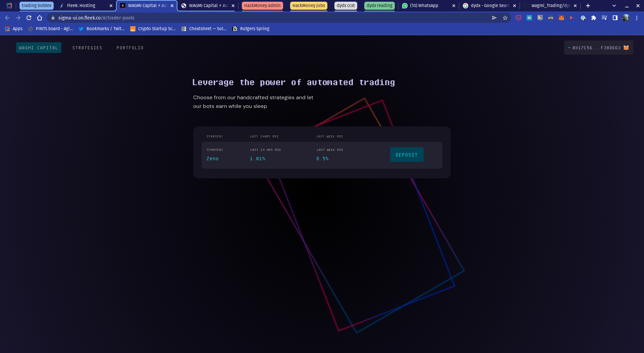Open the connected wallet 0X17C56...F38D663 button
This screenshot has width=644, height=353.
pyautogui.click(x=598, y=48)
